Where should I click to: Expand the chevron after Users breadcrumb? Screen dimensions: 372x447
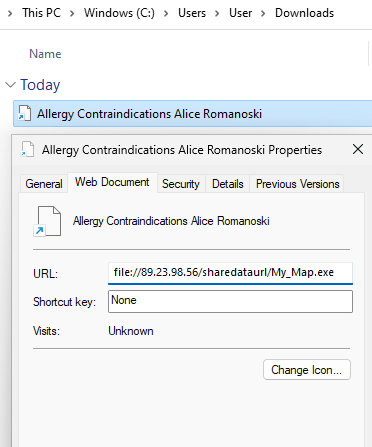tap(217, 13)
